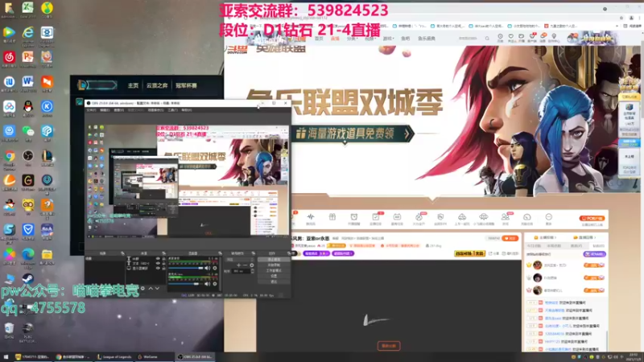
Task: Open the Settings button in OBS controls
Action: 274,276
